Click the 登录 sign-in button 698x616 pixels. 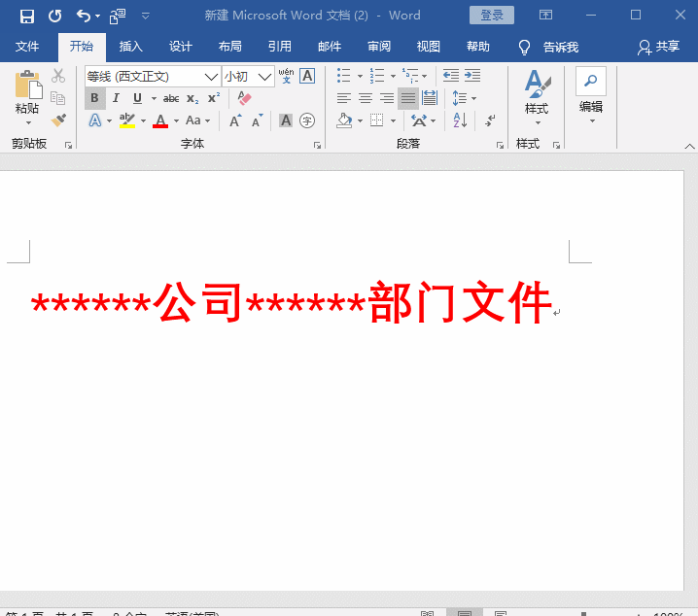[x=492, y=16]
